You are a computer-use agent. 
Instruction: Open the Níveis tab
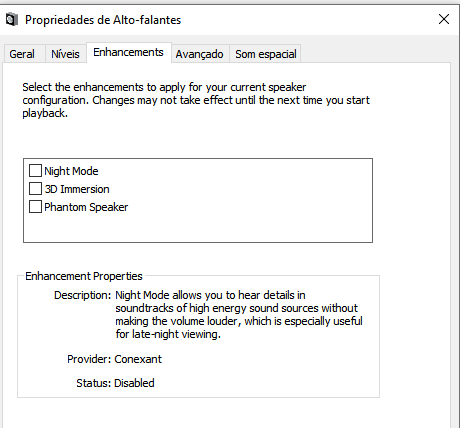pyautogui.click(x=65, y=54)
